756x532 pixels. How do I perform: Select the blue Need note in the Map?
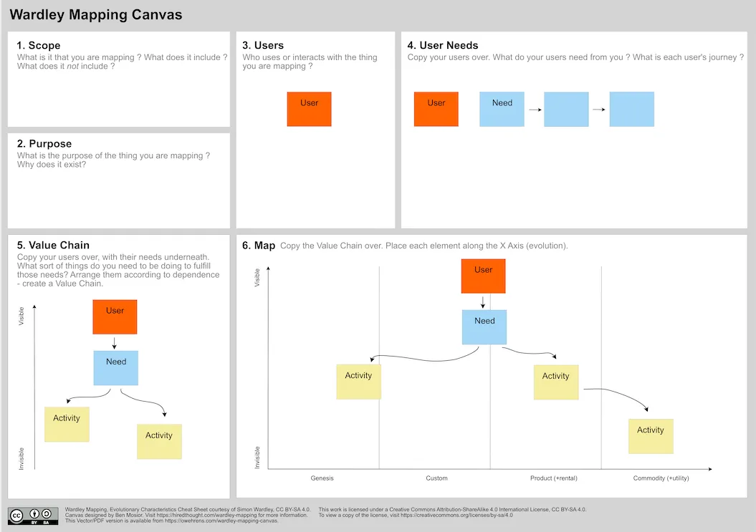pos(484,327)
